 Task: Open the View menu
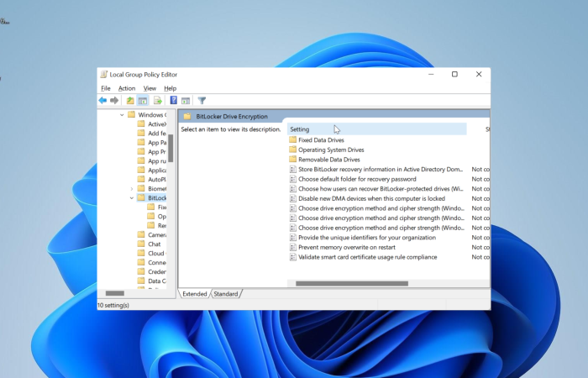pyautogui.click(x=150, y=88)
